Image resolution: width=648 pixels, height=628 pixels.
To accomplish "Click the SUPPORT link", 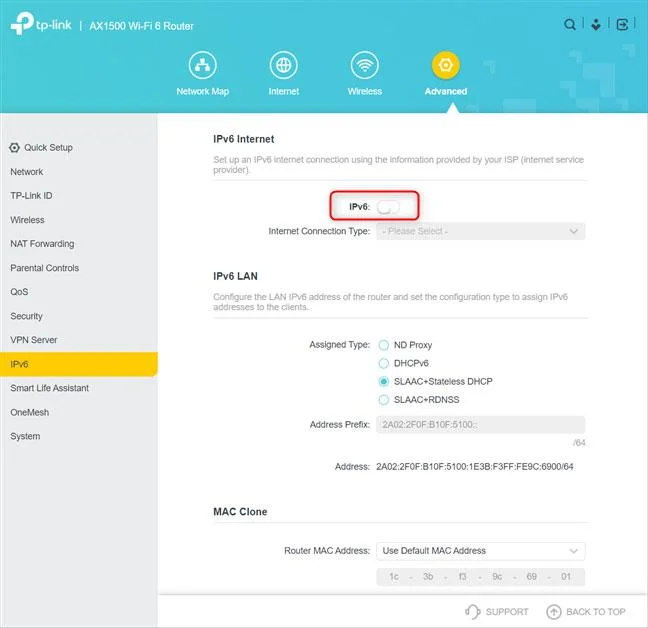I will click(x=507, y=611).
